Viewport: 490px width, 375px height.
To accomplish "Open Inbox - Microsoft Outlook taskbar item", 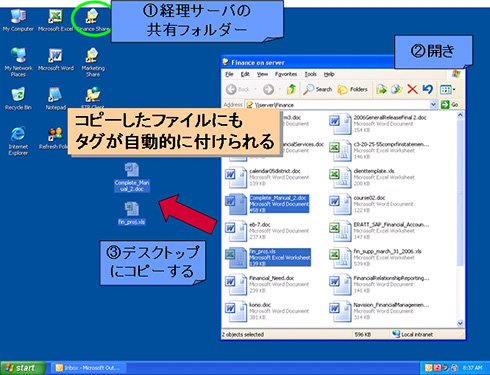I will (x=89, y=368).
